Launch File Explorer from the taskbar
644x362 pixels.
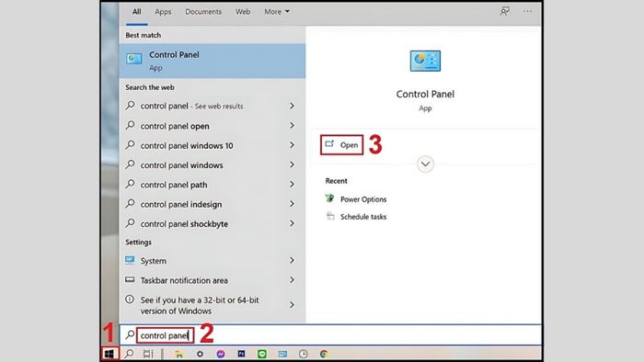coord(178,354)
